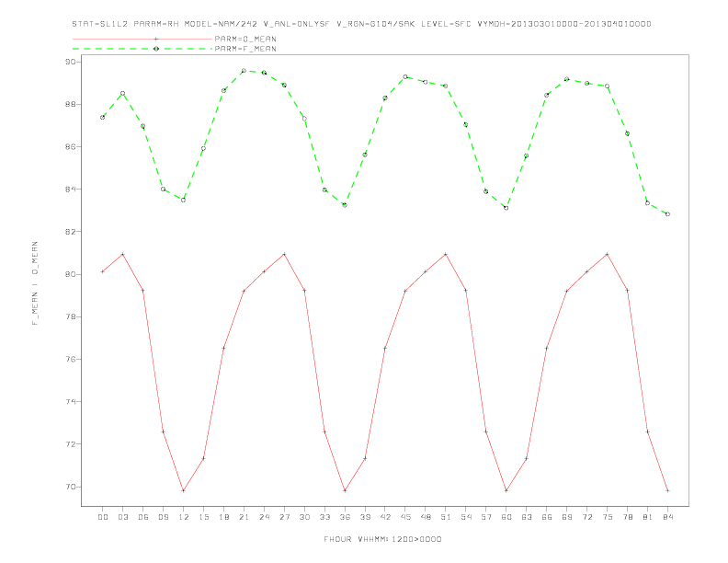Screen dimensions: 728x563
Task: Click the x-axis tick label 36
Action: click(345, 517)
